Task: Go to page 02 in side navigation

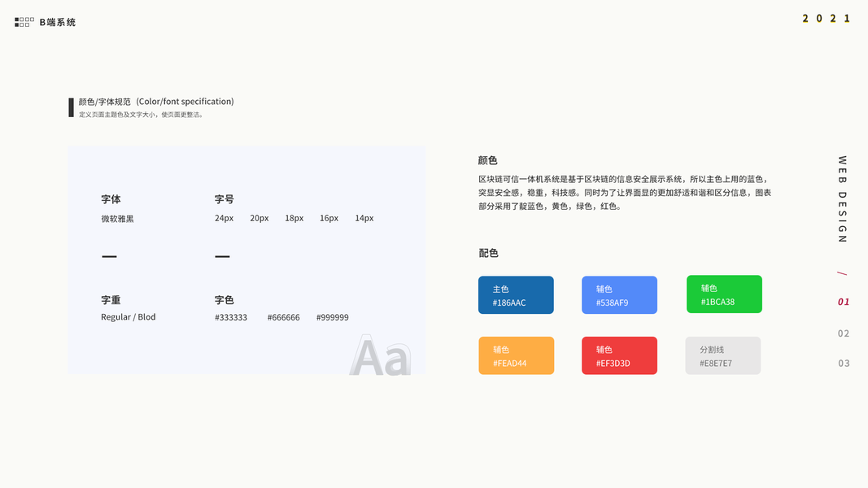Action: (x=843, y=333)
